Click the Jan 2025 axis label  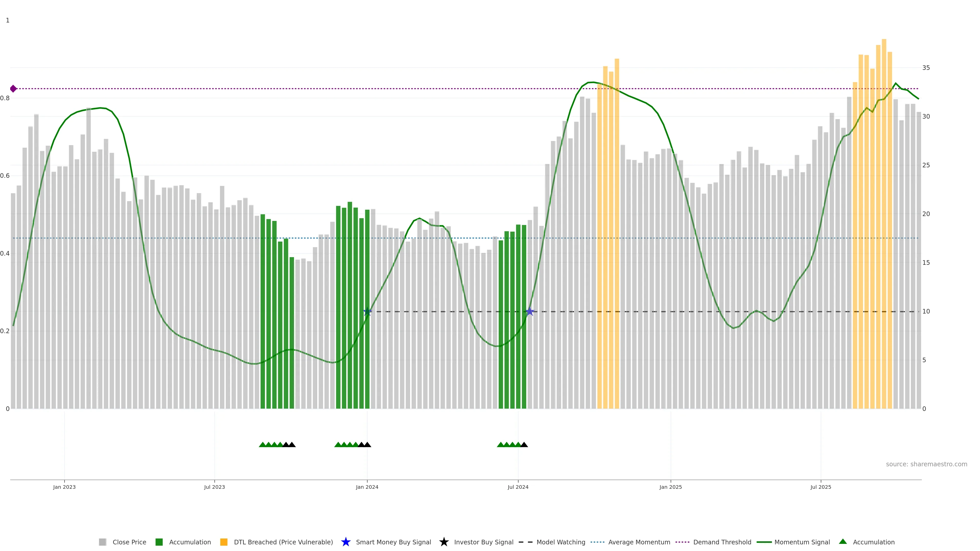point(670,487)
